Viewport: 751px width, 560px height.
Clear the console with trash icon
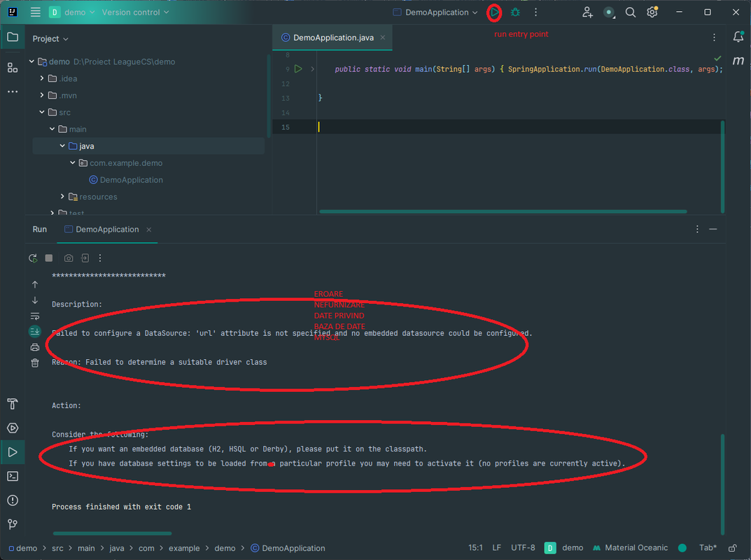[35, 363]
